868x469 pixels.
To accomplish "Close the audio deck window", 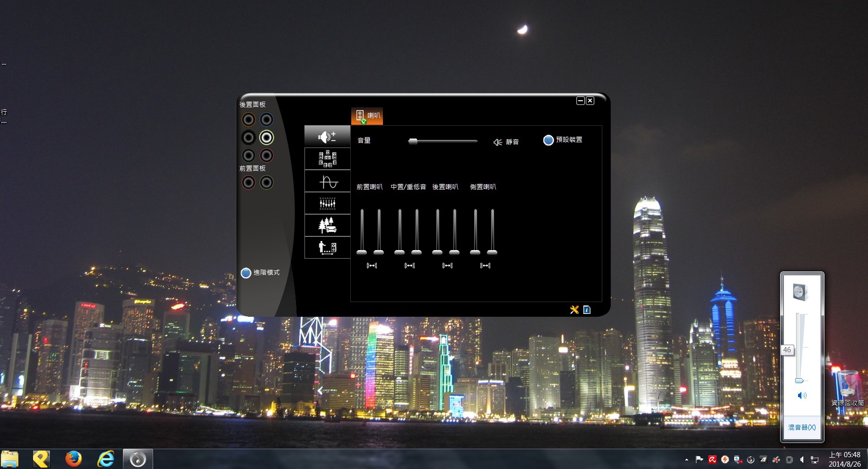I will (x=590, y=101).
